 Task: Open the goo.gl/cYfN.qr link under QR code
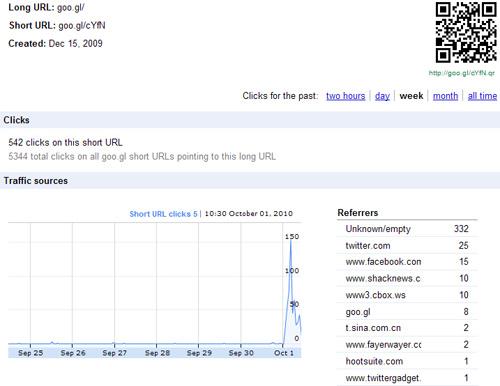462,73
